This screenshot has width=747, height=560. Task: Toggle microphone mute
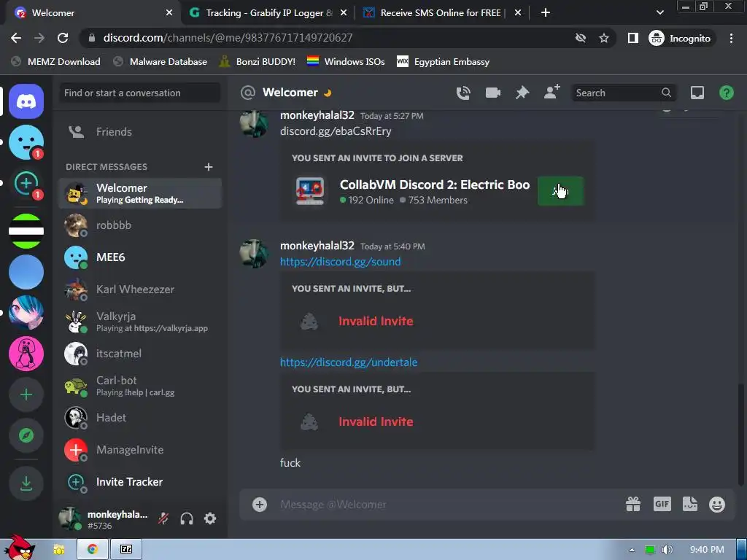[163, 518]
